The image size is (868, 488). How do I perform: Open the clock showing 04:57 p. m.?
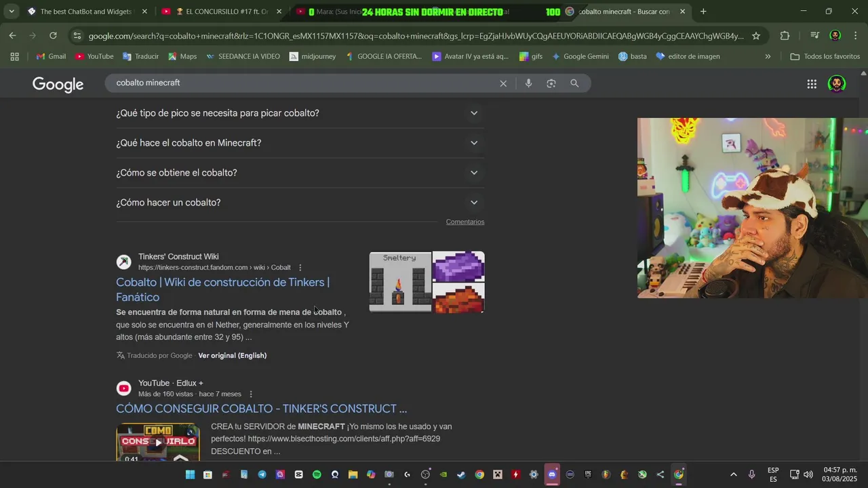840,474
